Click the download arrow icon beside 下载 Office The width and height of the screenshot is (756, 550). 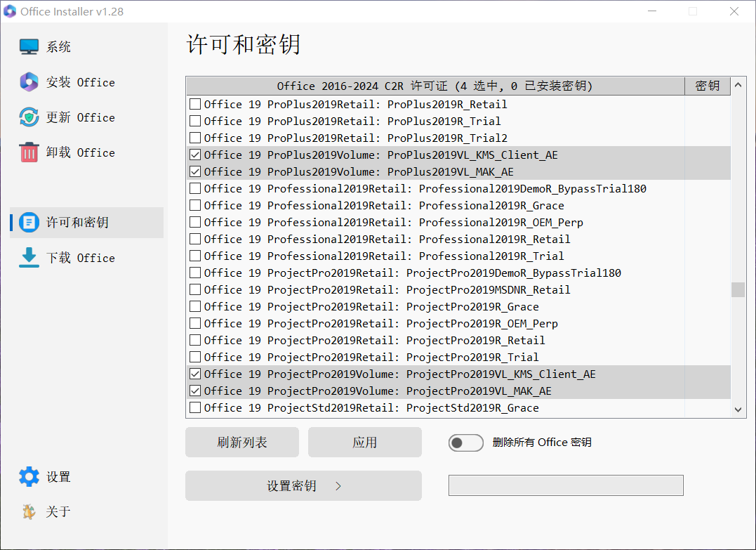(x=29, y=258)
